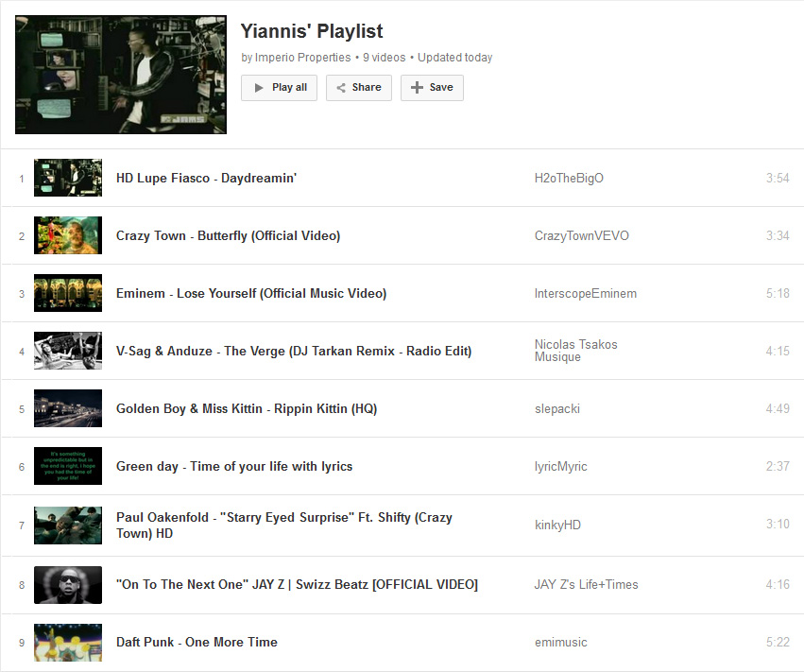Click the "9 videos" count text

[385, 58]
